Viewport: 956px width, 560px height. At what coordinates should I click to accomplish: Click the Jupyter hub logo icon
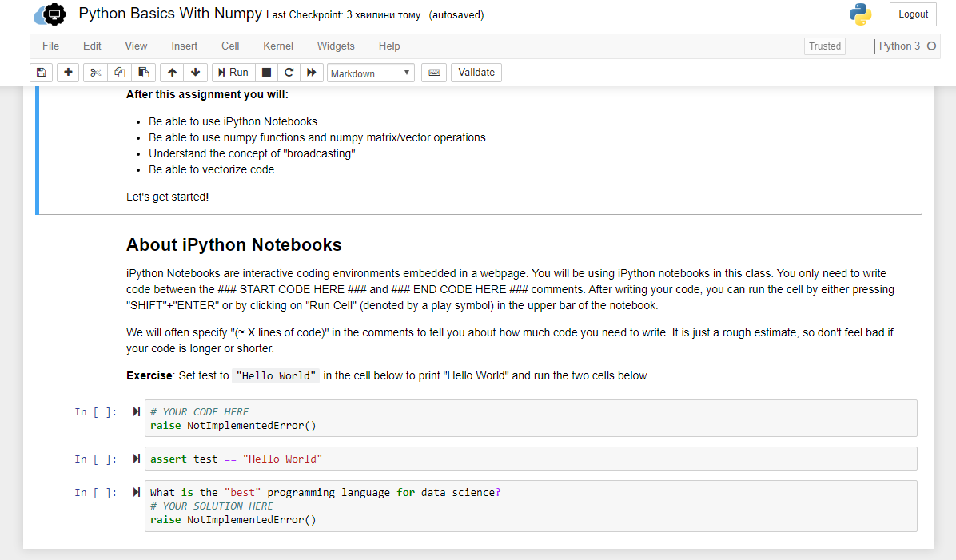click(50, 14)
